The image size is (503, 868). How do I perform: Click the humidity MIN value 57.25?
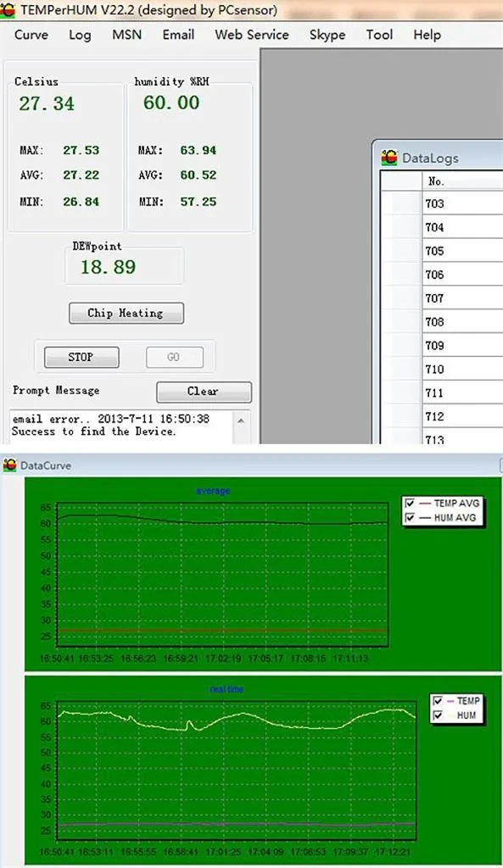pyautogui.click(x=198, y=202)
